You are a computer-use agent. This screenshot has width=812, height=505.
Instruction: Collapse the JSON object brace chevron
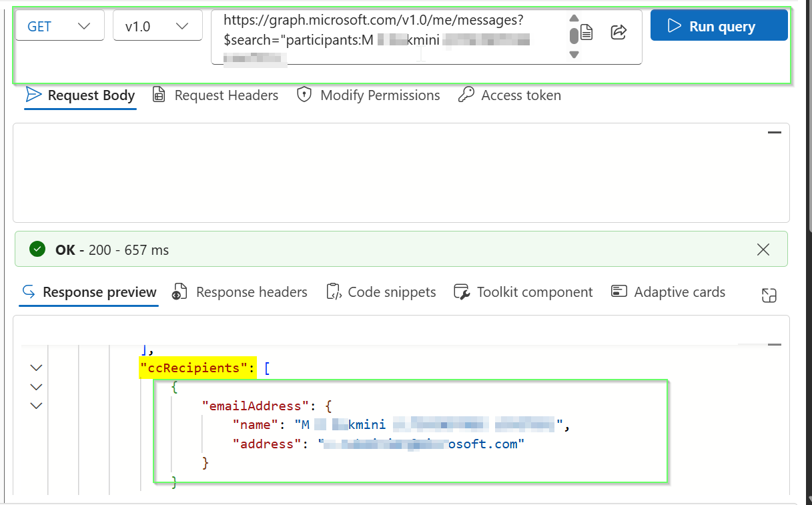(x=36, y=387)
